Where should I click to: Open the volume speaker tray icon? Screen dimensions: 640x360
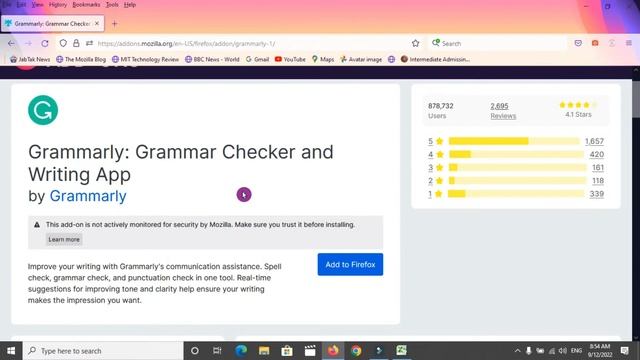[x=563, y=351]
